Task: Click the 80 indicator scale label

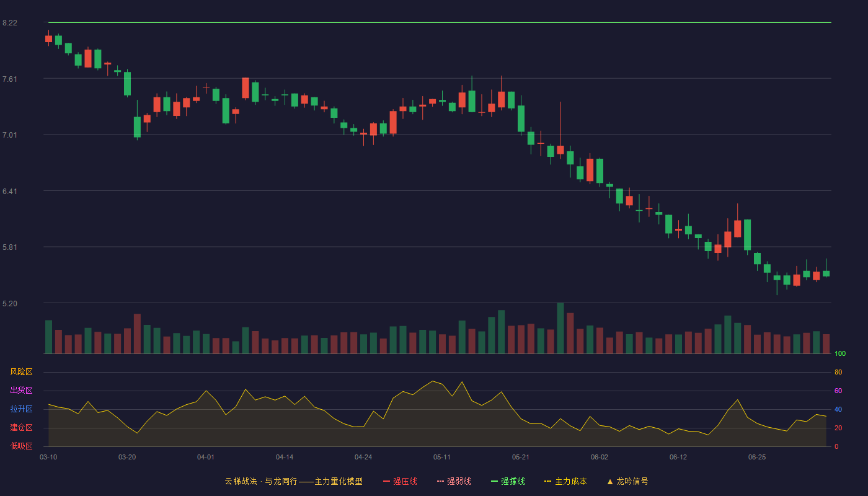Action: 838,372
